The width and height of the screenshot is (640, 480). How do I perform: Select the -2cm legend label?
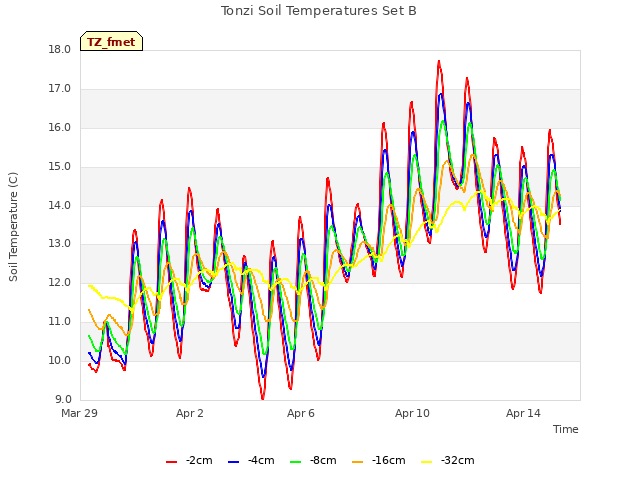pos(199,460)
